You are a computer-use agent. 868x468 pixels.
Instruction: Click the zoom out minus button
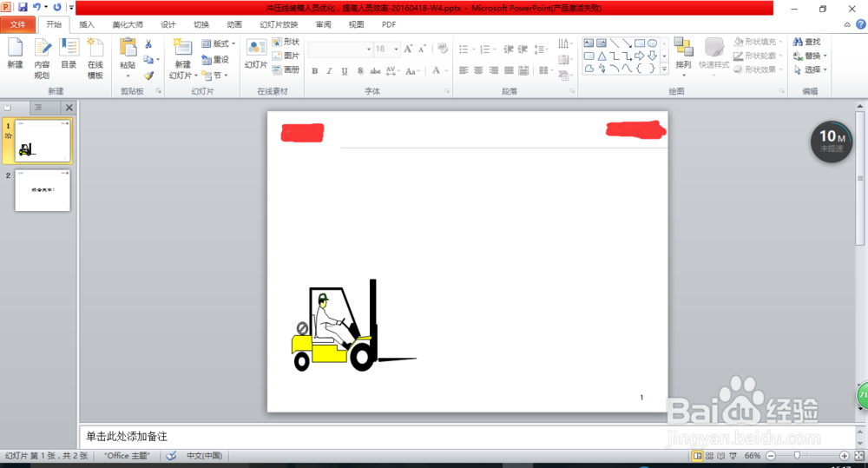pos(771,455)
